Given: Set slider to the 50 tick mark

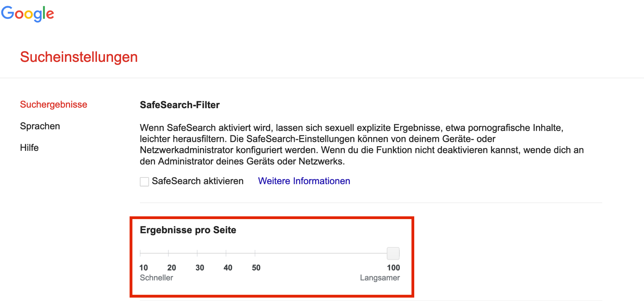Looking at the screenshot, I should coord(255,253).
